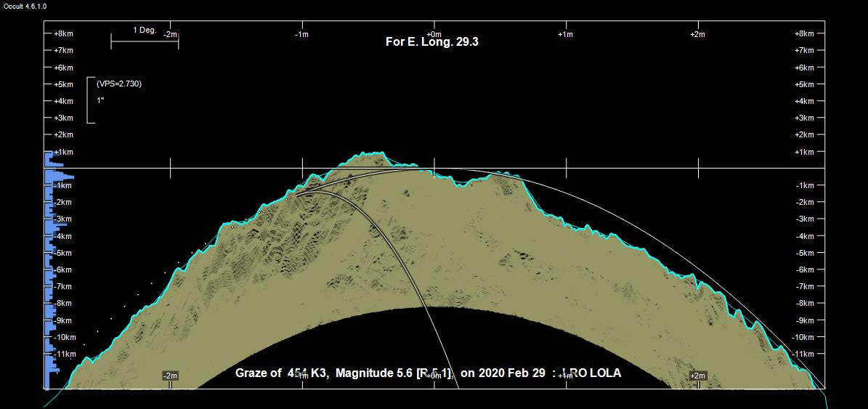The image size is (868, 409).
Task: Select the 'For E. Long. 29.3' title
Action: point(431,42)
